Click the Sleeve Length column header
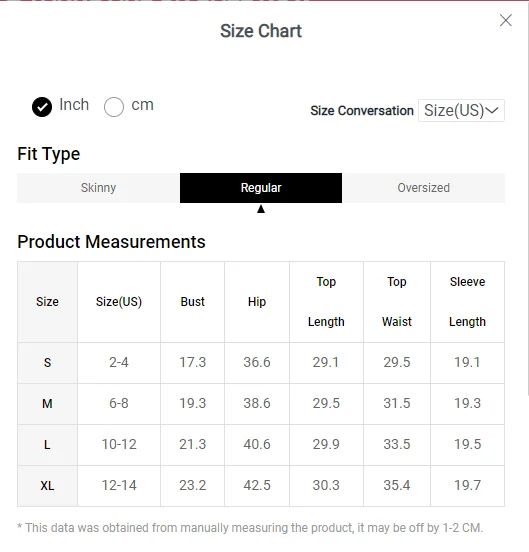Image resolution: width=529 pixels, height=552 pixels. pos(467,302)
